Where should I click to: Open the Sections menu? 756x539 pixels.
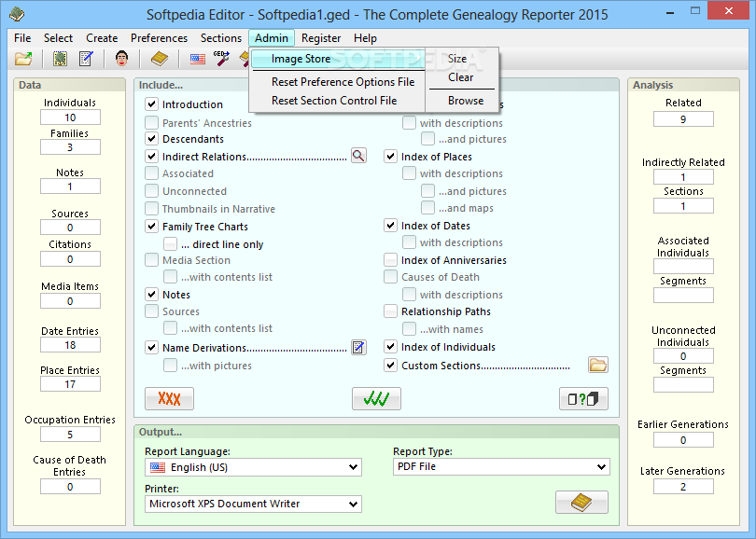221,38
